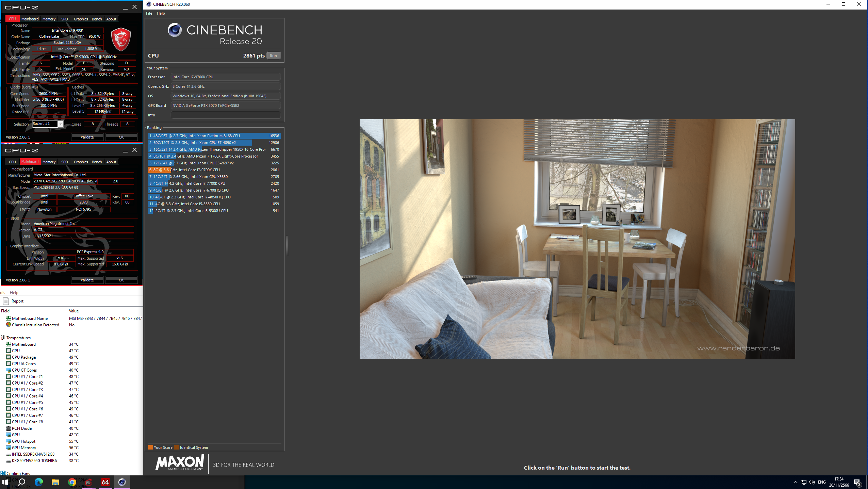This screenshot has height=489, width=868.
Task: Open AIDA64 from the taskbar
Action: pos(105,482)
